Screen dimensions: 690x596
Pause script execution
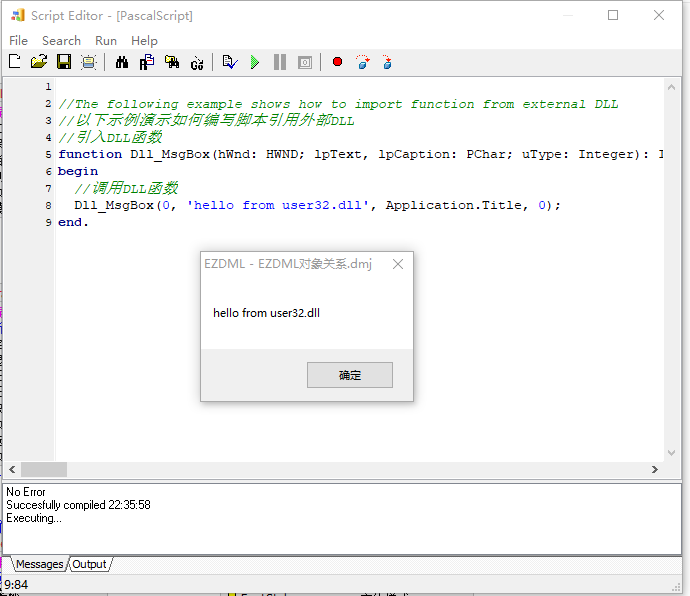(x=279, y=62)
